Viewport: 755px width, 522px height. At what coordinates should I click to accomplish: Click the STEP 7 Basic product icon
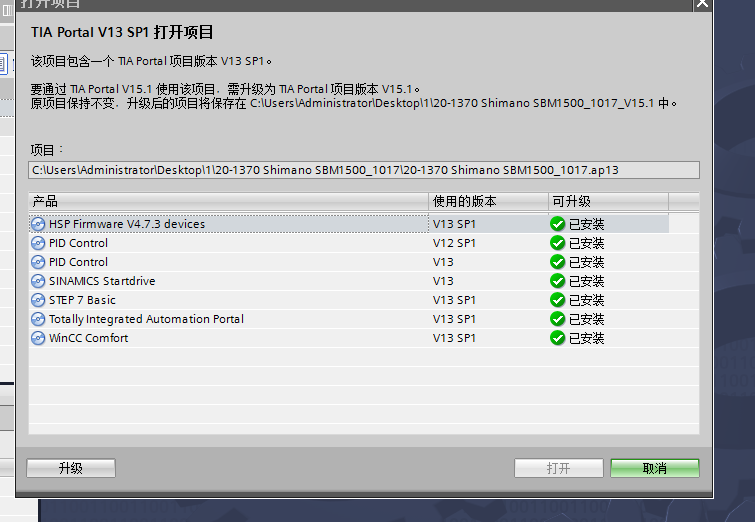[x=38, y=300]
